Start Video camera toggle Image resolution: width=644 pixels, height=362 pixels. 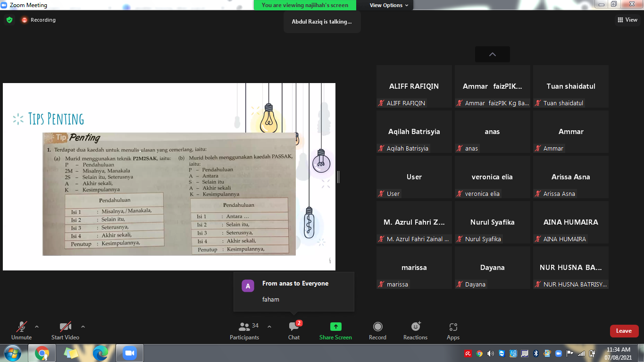click(65, 327)
